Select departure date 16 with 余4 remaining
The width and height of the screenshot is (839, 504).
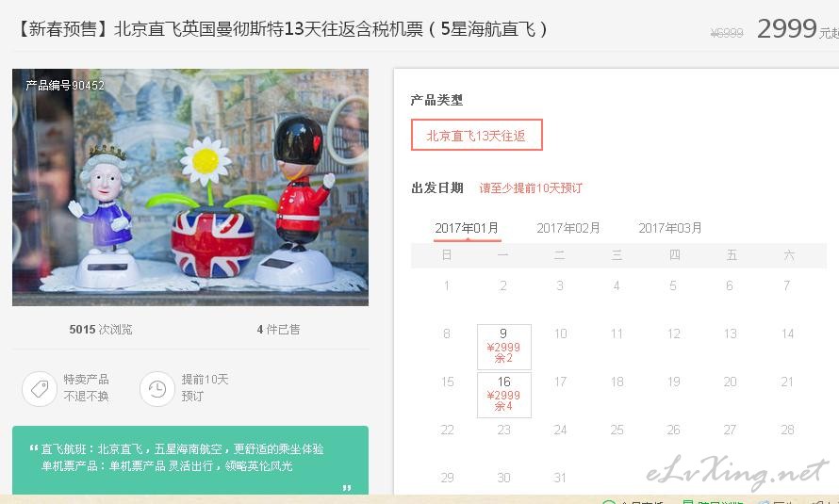504,395
